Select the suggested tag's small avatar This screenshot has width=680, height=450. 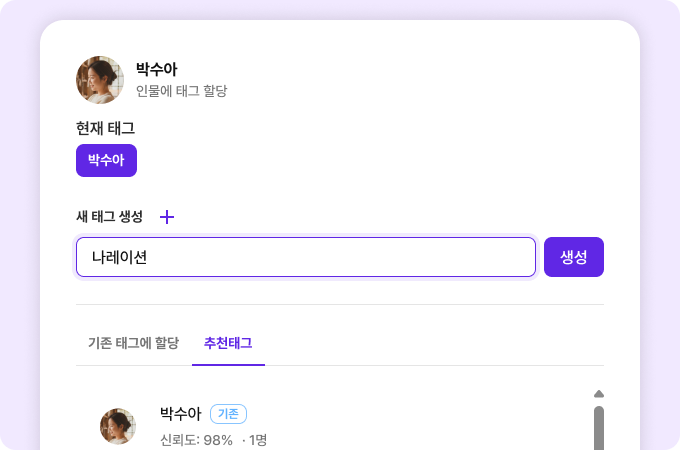click(118, 426)
